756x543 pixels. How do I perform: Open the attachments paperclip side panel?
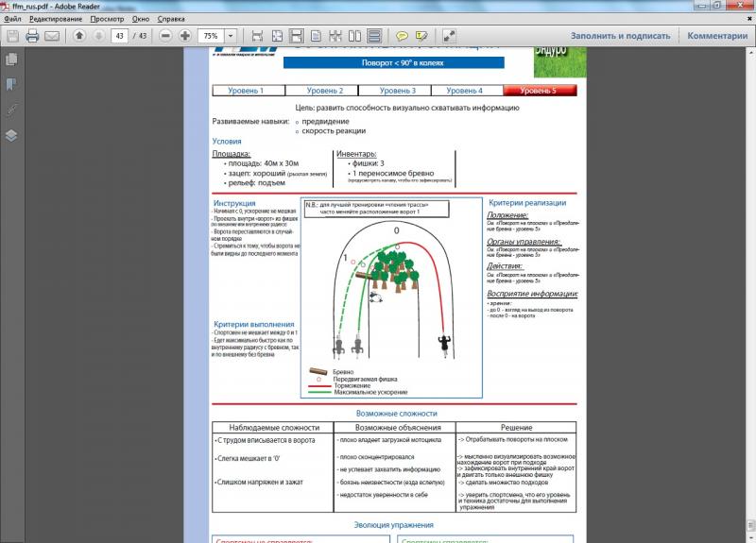11,110
